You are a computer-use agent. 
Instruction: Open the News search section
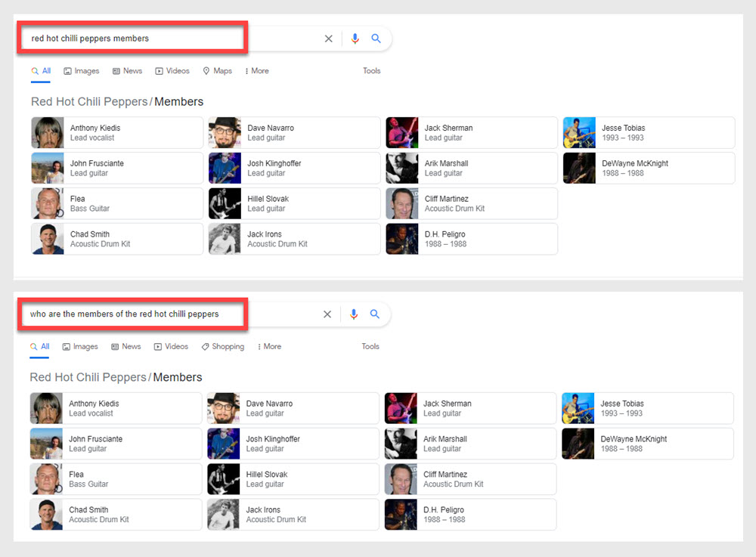(x=127, y=70)
